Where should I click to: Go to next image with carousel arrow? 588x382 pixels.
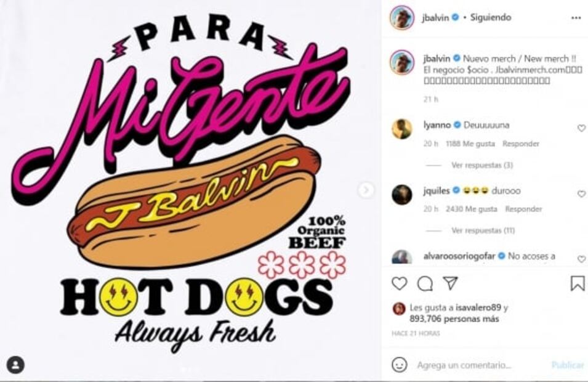pyautogui.click(x=366, y=190)
